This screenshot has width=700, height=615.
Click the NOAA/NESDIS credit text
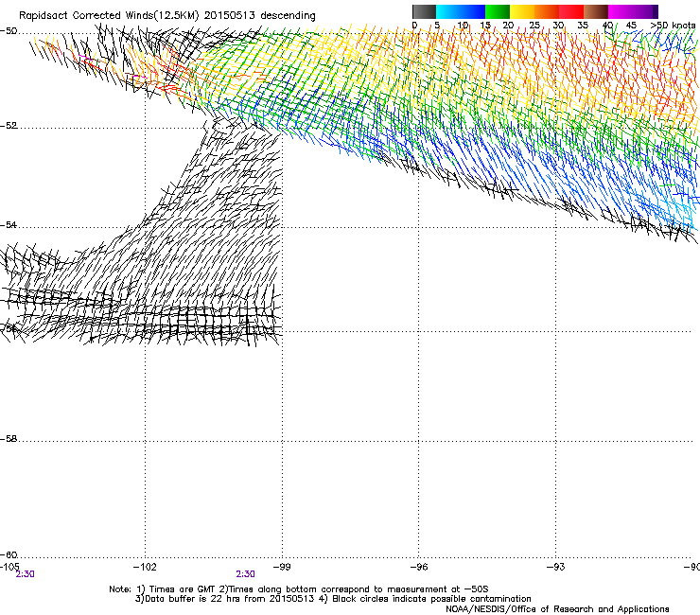[557, 609]
